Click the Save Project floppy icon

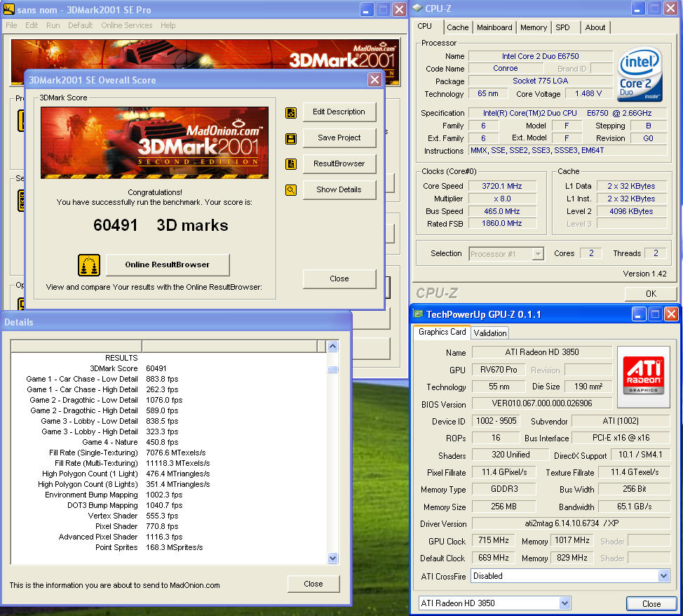tap(291, 139)
